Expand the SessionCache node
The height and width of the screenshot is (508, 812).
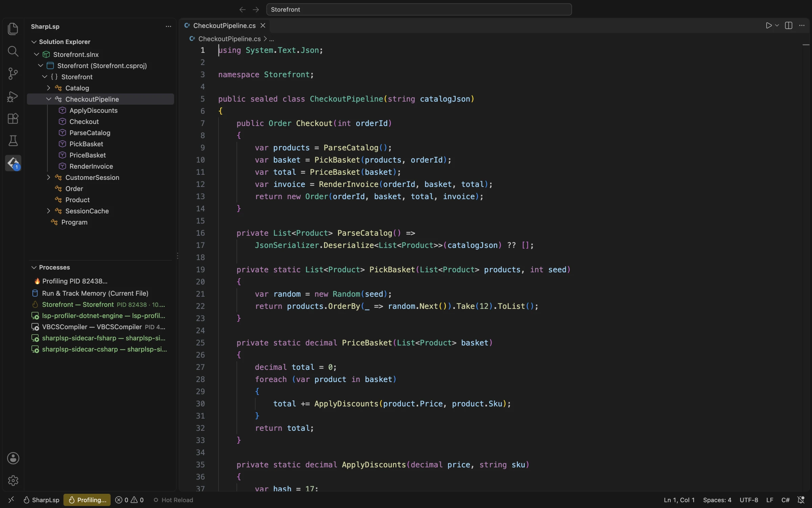[48, 211]
